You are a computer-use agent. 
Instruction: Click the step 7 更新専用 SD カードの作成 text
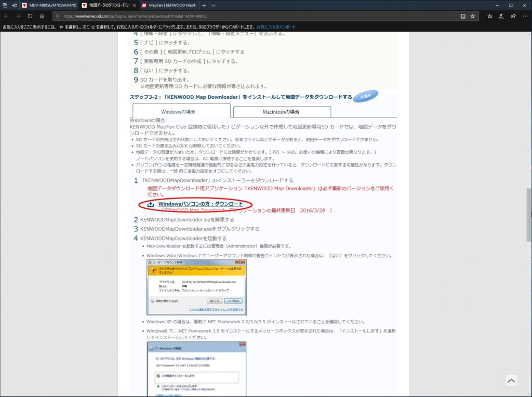point(189,61)
